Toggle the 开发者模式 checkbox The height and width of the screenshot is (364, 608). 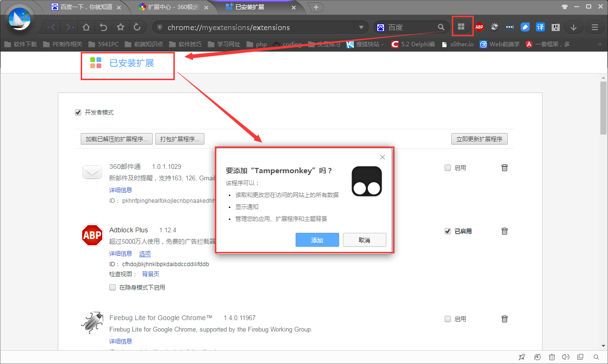(x=78, y=113)
